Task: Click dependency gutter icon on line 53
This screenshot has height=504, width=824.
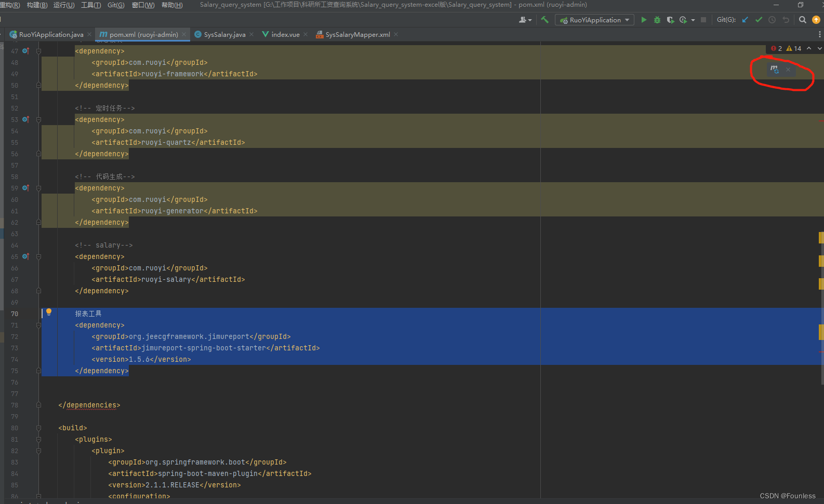Action: coord(25,119)
